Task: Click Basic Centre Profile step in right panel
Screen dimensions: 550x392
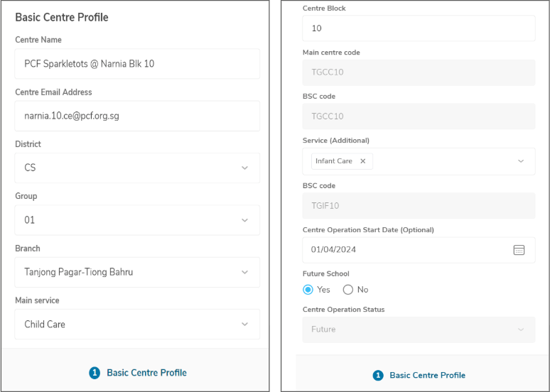Action: click(427, 376)
